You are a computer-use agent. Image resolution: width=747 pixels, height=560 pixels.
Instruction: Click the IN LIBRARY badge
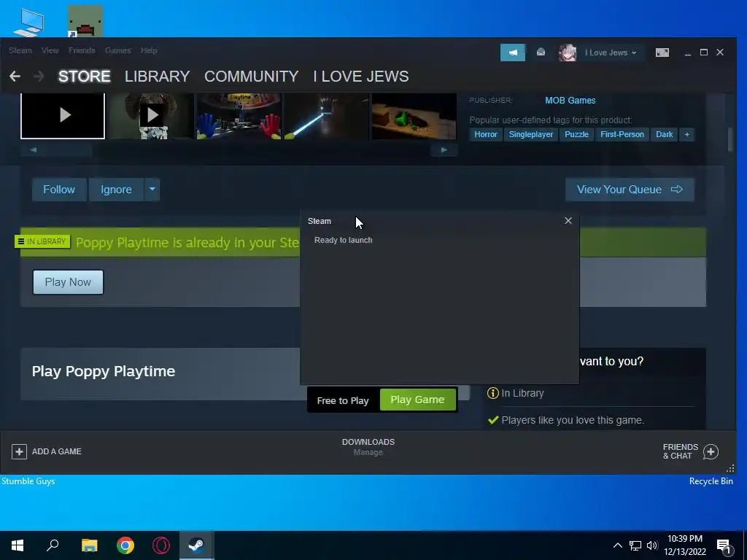click(42, 241)
